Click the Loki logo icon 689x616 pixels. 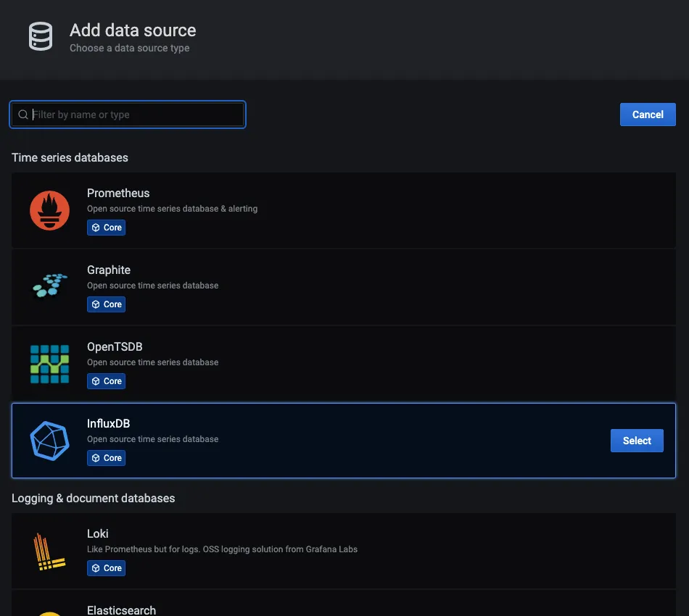tap(49, 552)
